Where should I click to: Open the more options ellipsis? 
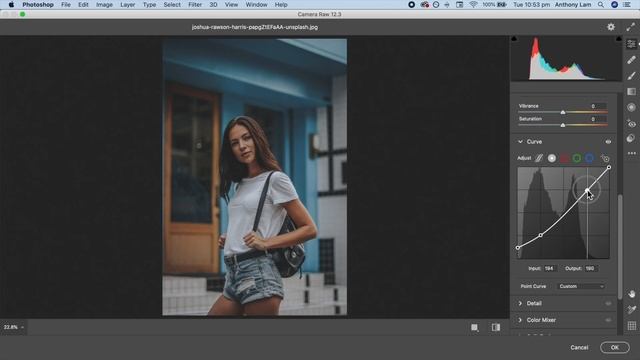[x=631, y=153]
